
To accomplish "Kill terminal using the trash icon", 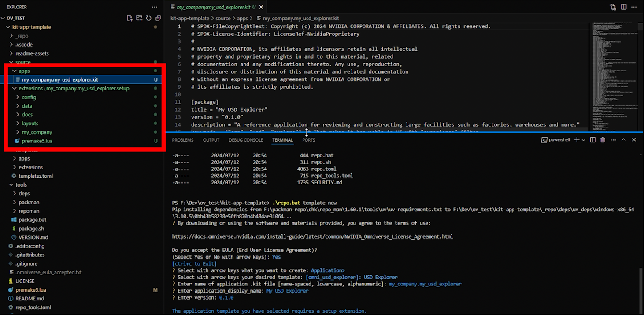I will [603, 140].
